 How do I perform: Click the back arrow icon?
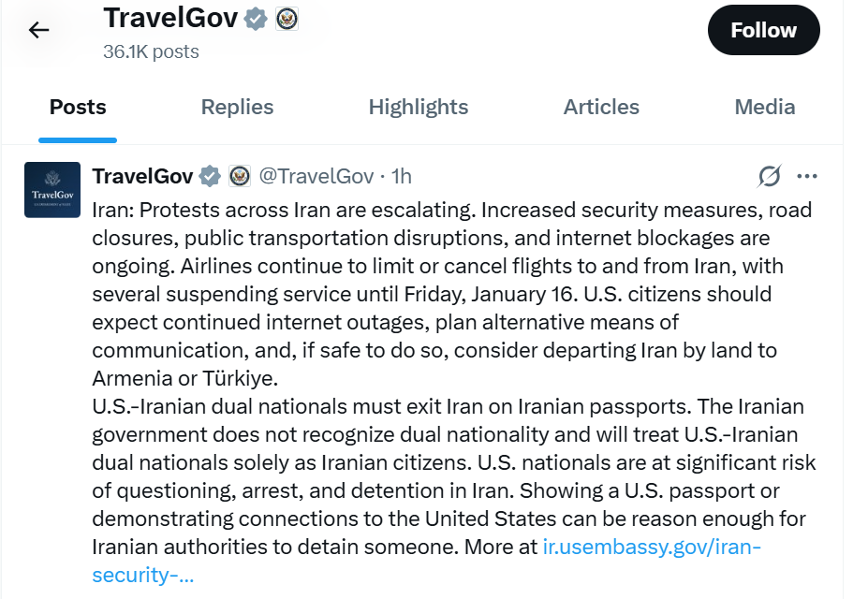pos(38,30)
